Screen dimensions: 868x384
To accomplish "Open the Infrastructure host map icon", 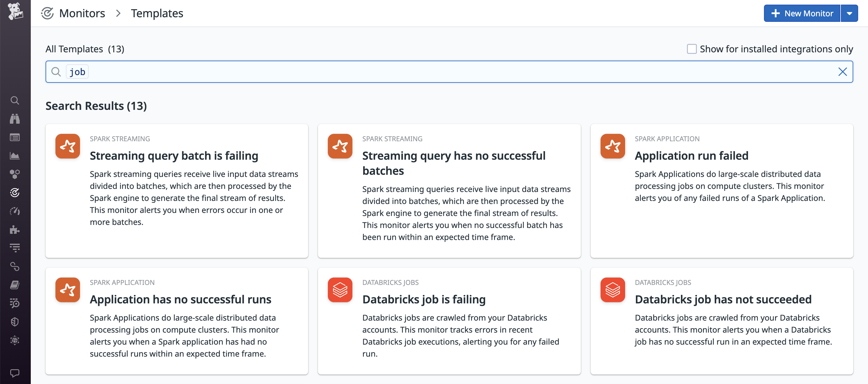I will [x=15, y=174].
